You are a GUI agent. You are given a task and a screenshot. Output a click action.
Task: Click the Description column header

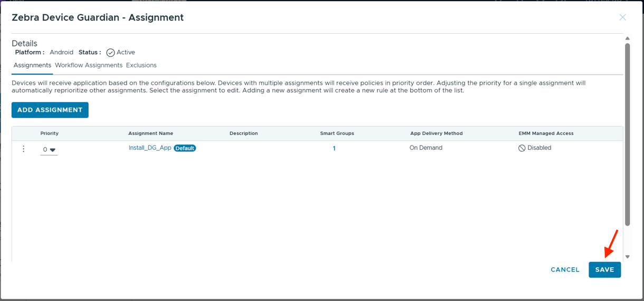(x=243, y=133)
